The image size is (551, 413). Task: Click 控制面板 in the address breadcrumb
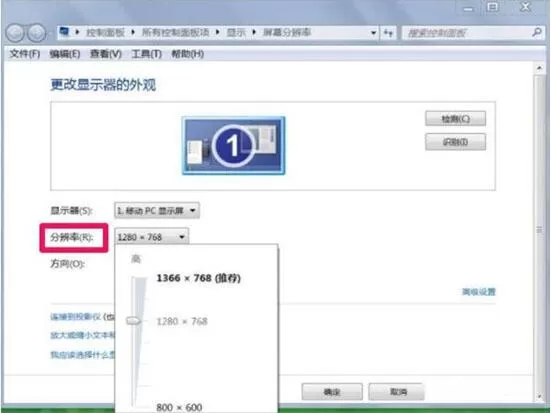pos(106,33)
